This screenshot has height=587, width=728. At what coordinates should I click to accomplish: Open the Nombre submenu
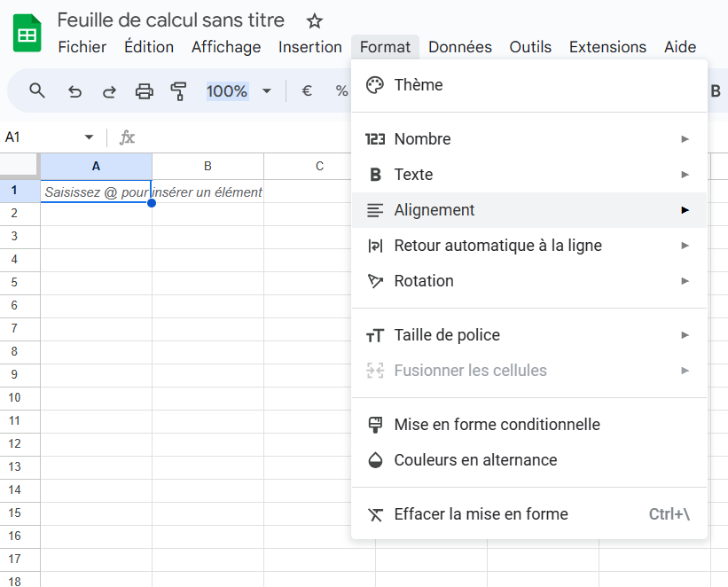tap(529, 139)
